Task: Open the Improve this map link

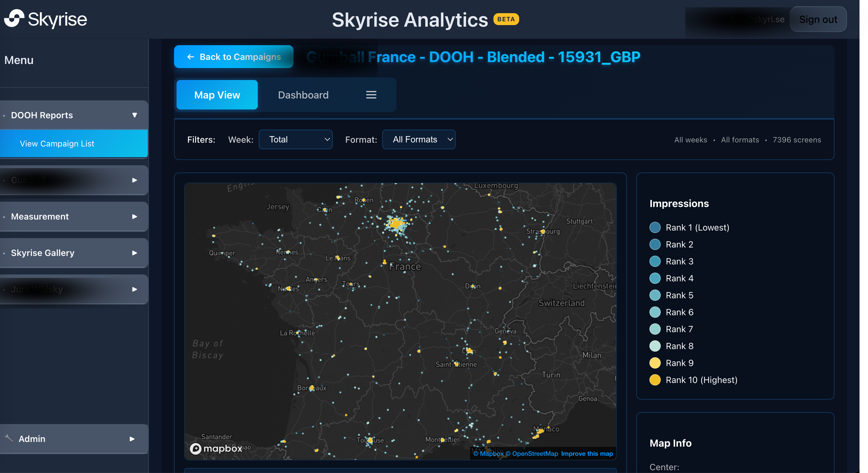Action: [587, 454]
